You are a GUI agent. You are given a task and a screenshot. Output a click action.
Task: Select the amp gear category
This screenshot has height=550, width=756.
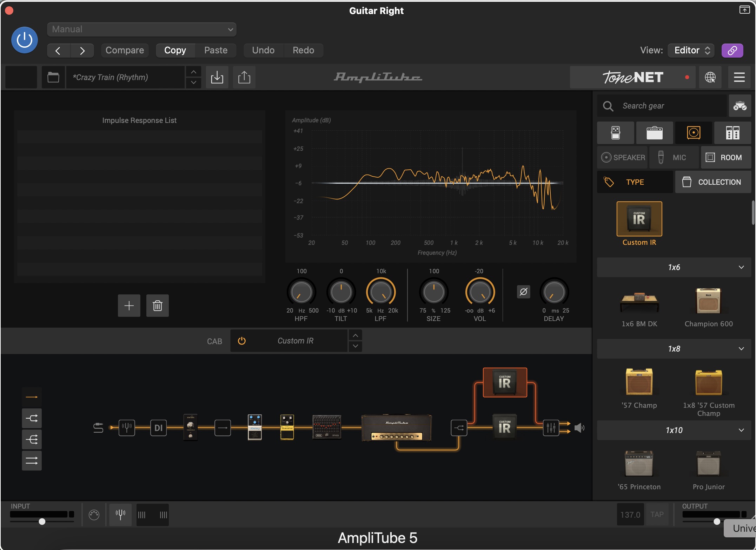pyautogui.click(x=655, y=133)
